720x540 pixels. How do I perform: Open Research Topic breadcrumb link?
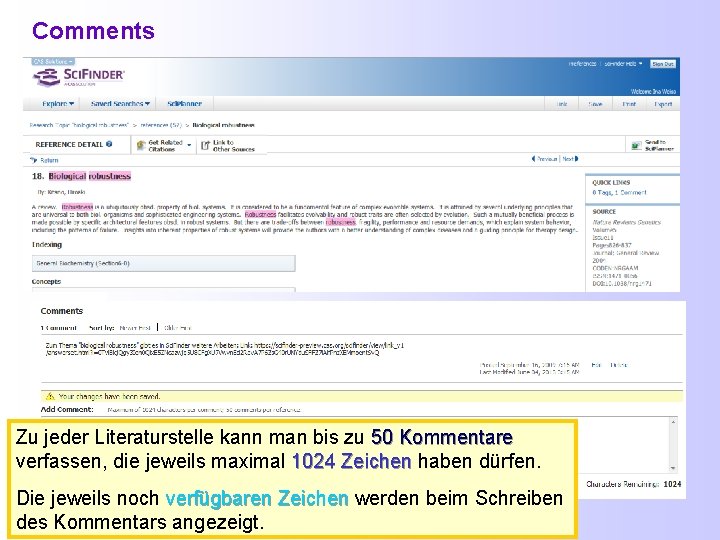point(79,125)
